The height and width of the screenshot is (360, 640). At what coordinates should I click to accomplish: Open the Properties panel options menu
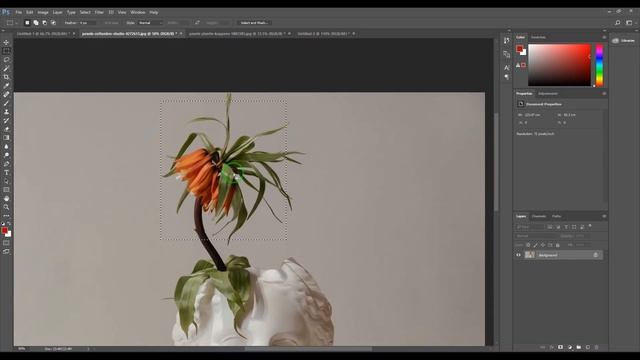(604, 93)
